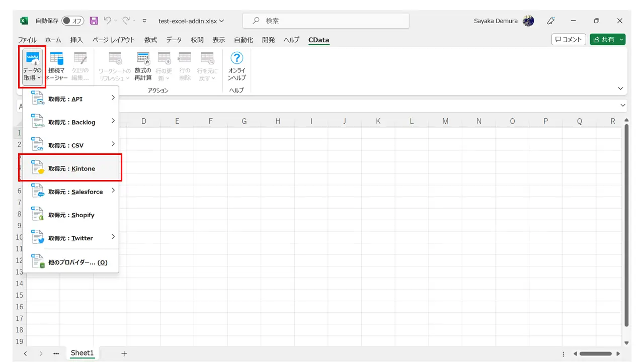
Task: Expand the 取得元: Twitter submenu
Action: (70, 238)
